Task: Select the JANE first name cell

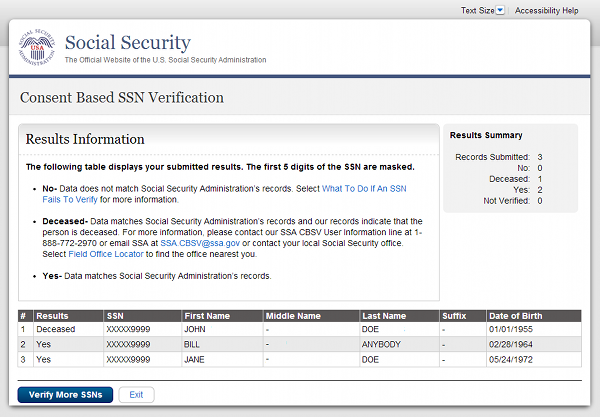Action: [197, 357]
